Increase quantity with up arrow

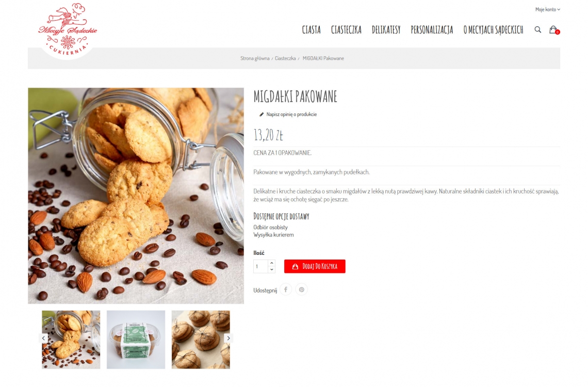tap(272, 263)
